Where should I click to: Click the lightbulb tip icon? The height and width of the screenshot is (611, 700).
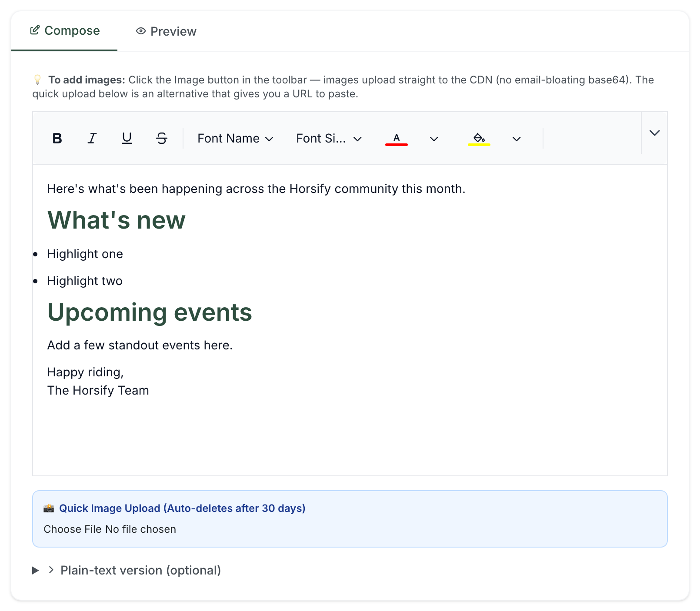click(x=37, y=80)
